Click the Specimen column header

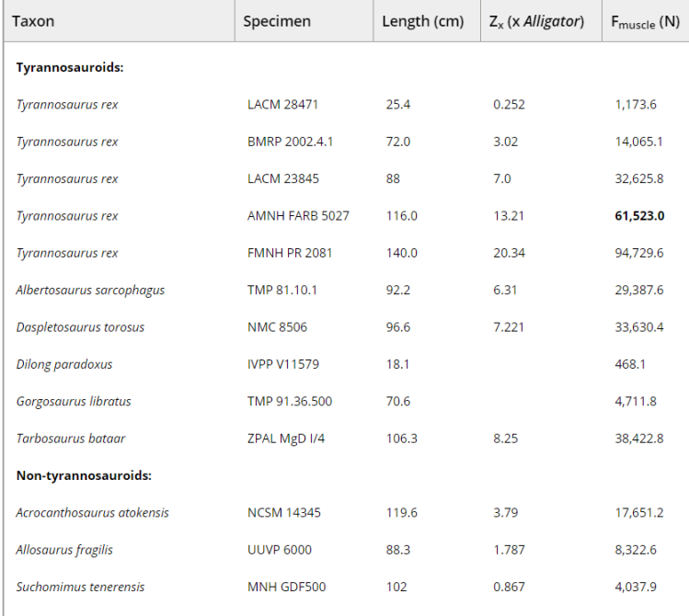pyautogui.click(x=277, y=21)
